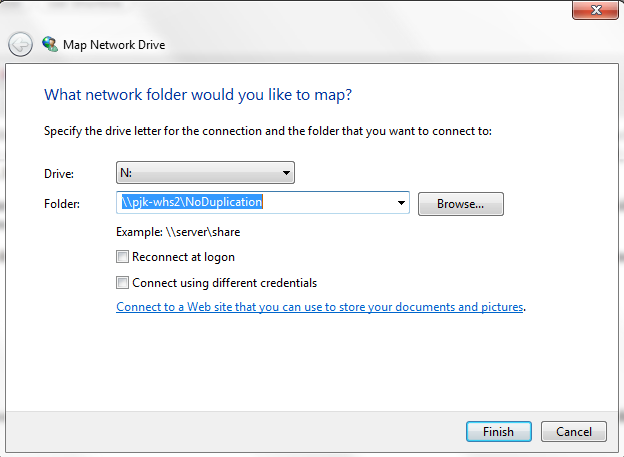Click the Drive: label
The width and height of the screenshot is (624, 457).
[60, 174]
